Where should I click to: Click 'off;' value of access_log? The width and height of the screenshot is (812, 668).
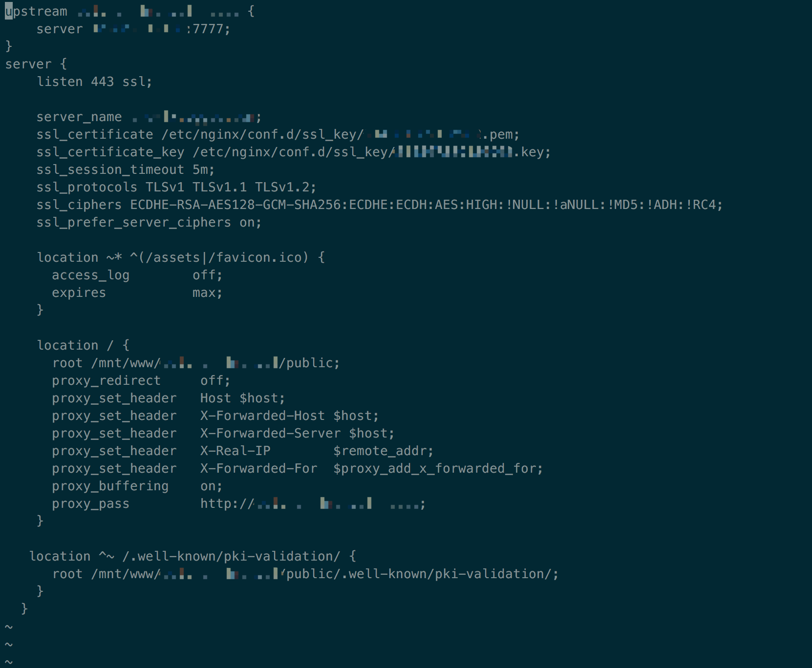pos(207,275)
